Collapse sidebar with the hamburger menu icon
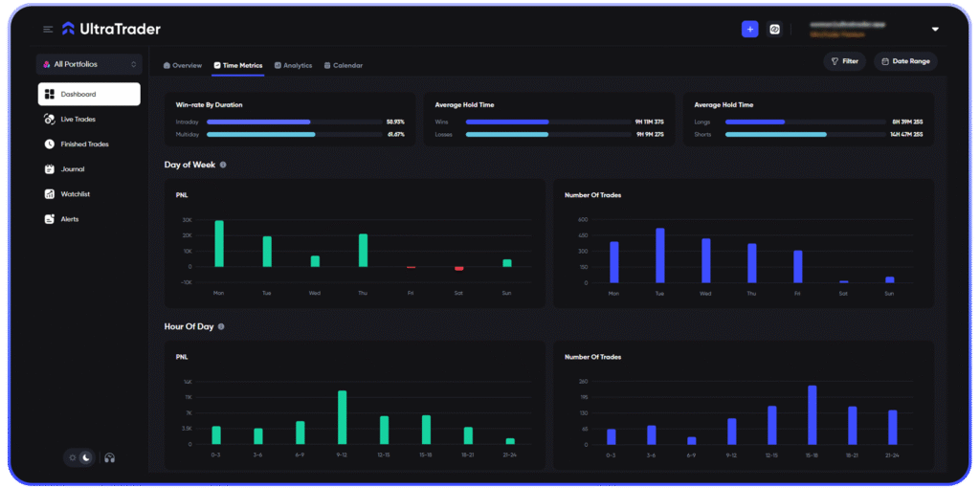The width and height of the screenshot is (980, 488). [48, 30]
